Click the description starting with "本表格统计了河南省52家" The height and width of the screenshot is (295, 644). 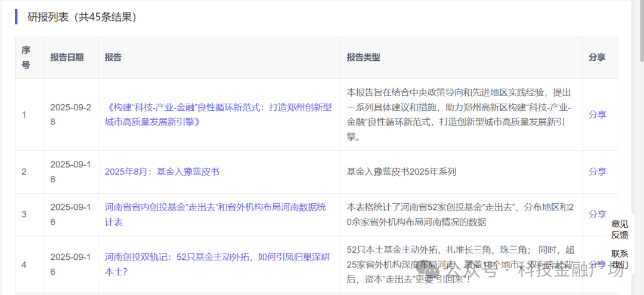coord(460,214)
